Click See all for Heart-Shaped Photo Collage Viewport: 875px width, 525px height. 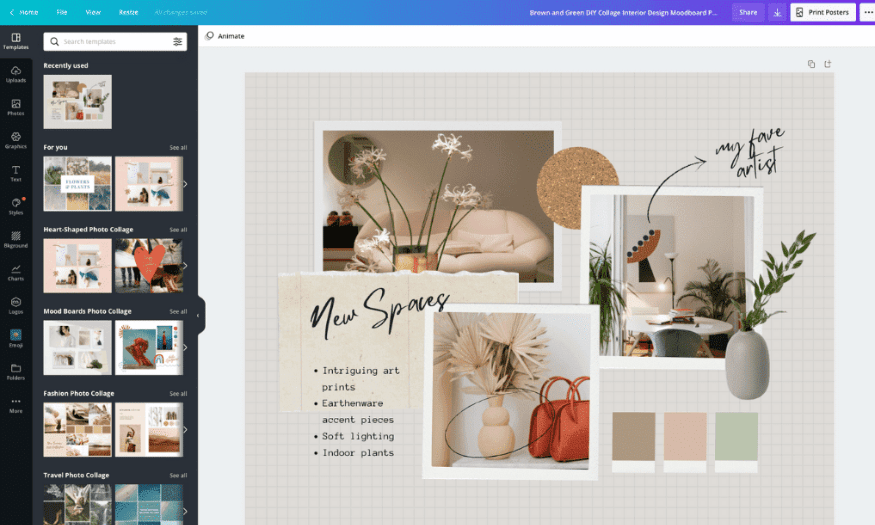point(178,229)
